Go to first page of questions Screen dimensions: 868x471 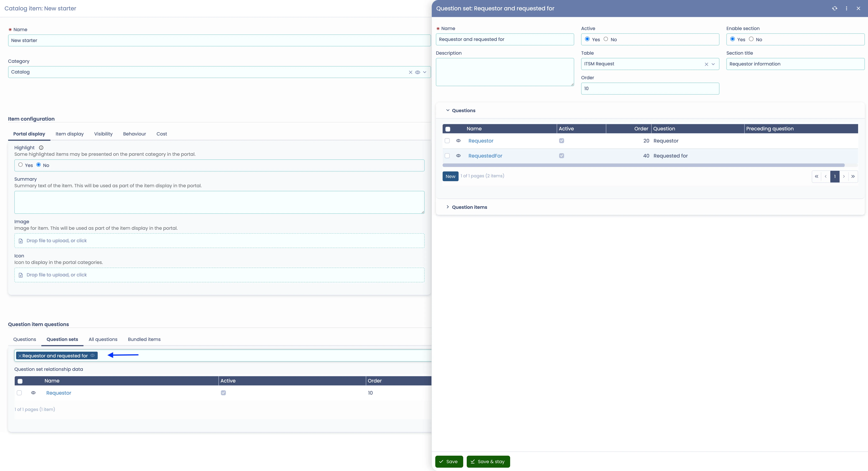(x=816, y=176)
